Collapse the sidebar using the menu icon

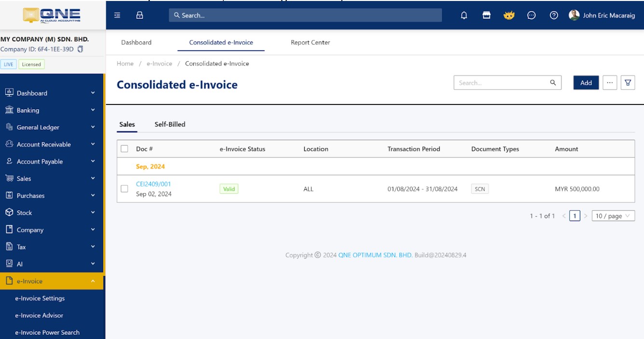tap(116, 15)
